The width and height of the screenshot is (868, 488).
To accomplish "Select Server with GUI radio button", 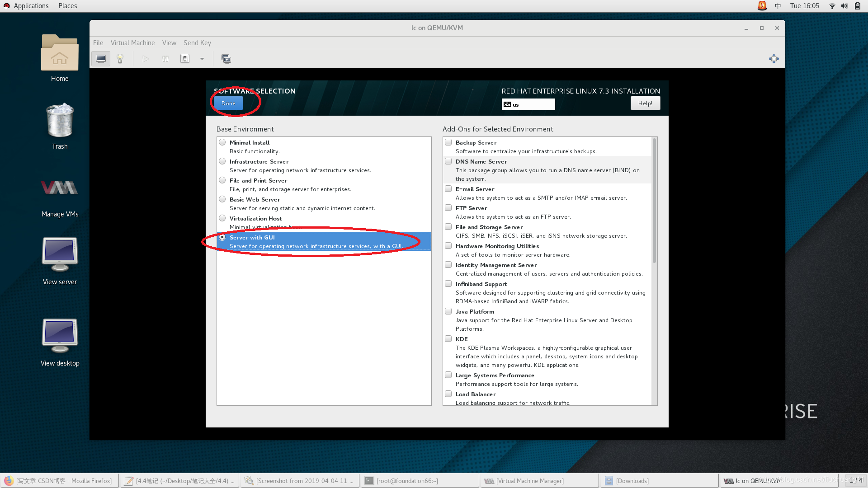I will click(x=222, y=237).
